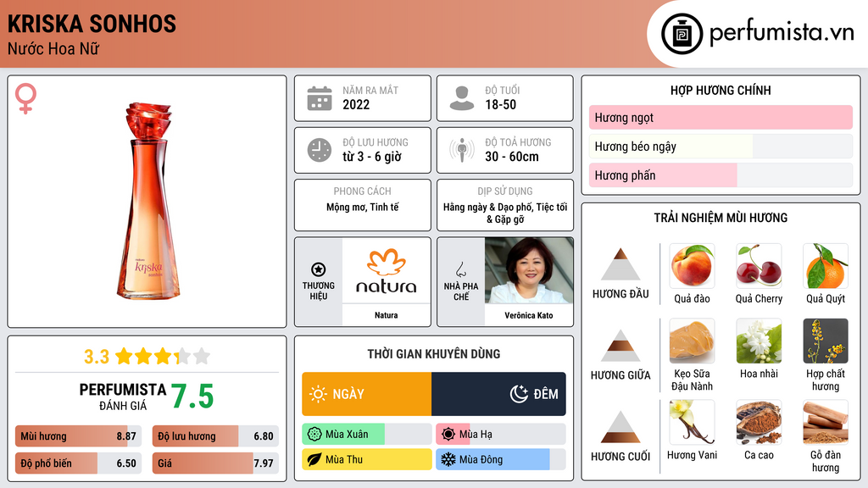Click the Quả Quýt tangerine image

pyautogui.click(x=826, y=266)
